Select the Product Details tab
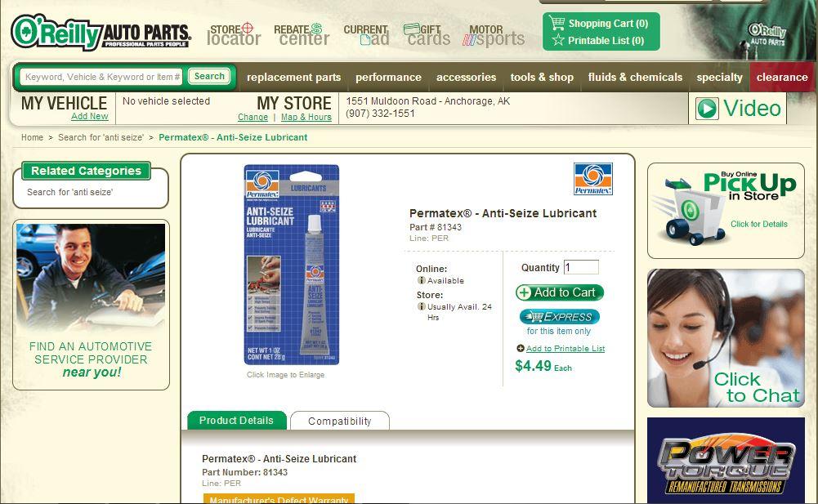This screenshot has height=504, width=818. pos(236,421)
